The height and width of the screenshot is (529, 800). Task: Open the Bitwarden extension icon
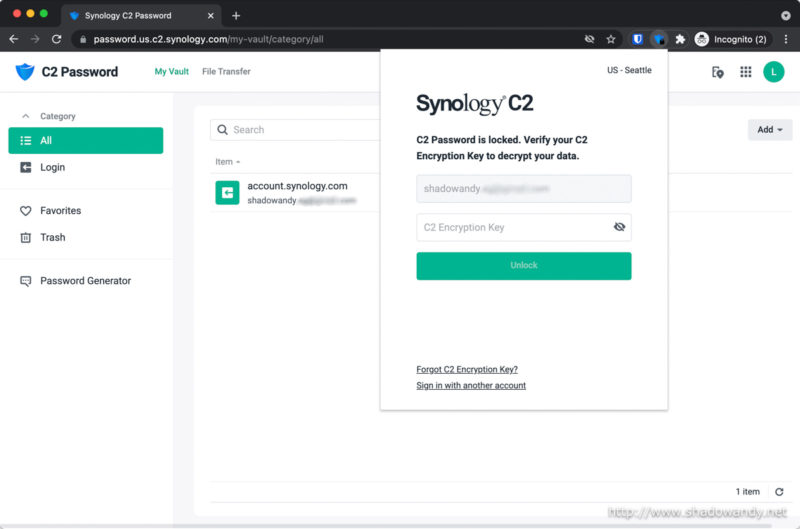637,39
